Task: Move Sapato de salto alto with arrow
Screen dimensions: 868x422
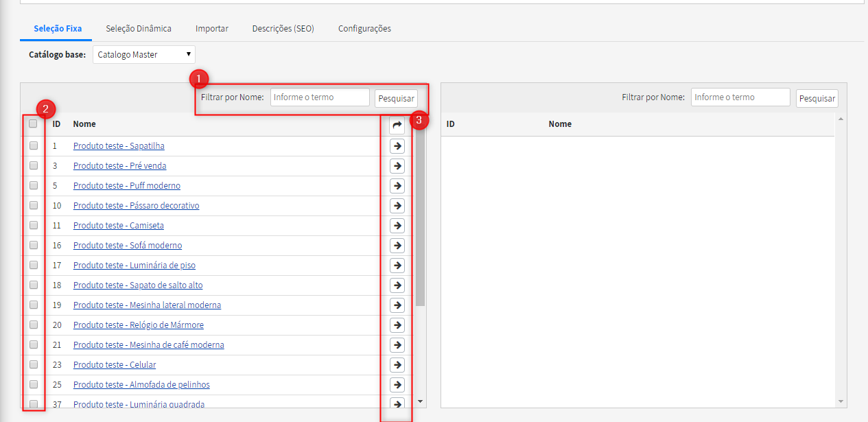Action: click(x=397, y=285)
